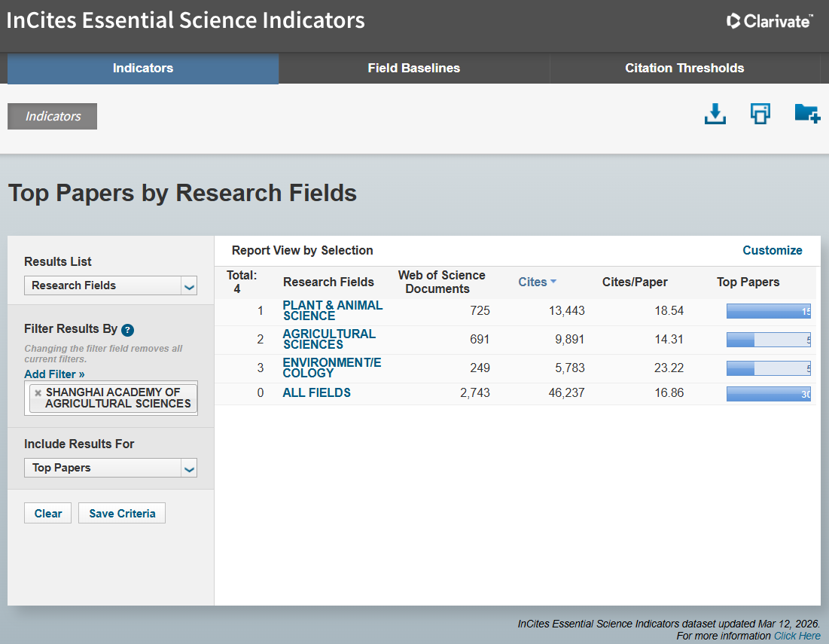Select the 23.22 cites per paper value
Screen dimensions: 829x644
[x=669, y=368]
